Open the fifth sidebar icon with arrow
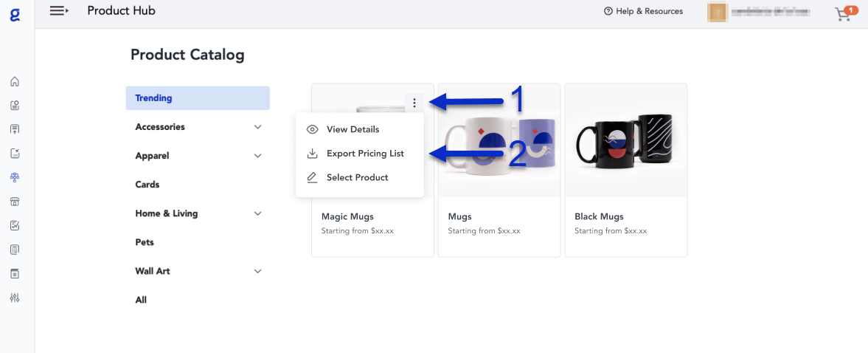The image size is (868, 353). (15, 153)
